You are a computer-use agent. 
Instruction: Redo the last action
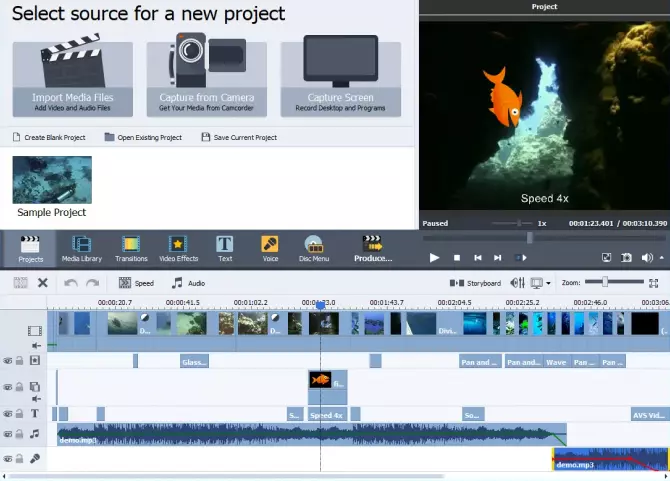[x=92, y=283]
